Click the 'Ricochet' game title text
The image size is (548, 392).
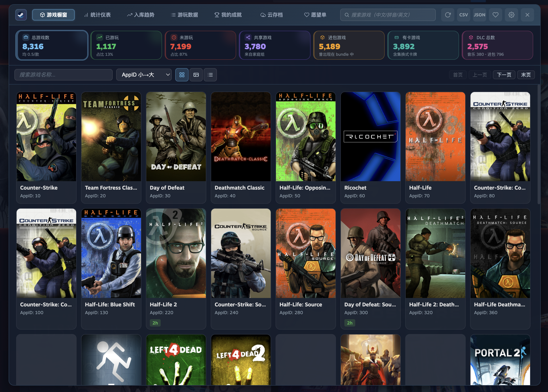(355, 188)
